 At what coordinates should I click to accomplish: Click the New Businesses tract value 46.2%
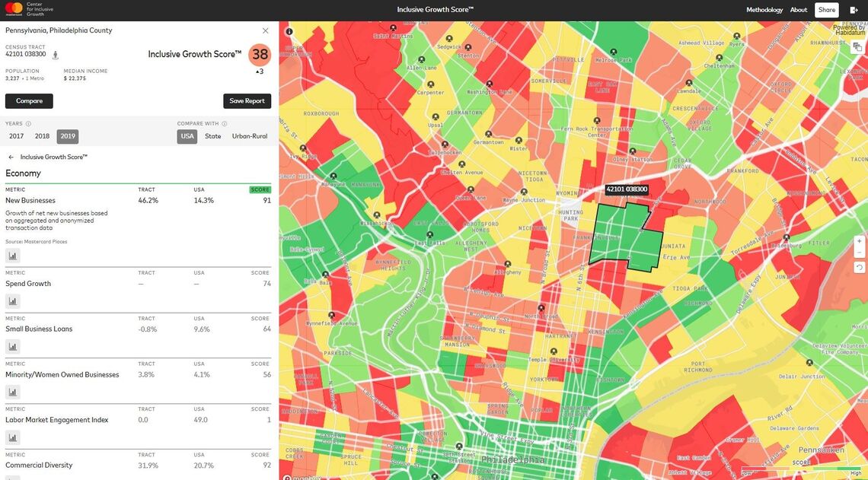148,201
